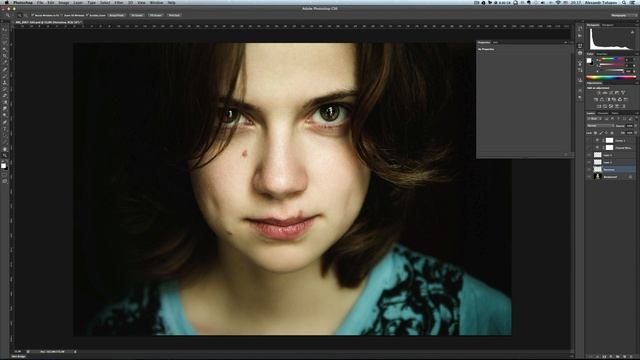Screen dimensions: 640x360
Task: Switch to the Paths tab
Action: pos(615,113)
